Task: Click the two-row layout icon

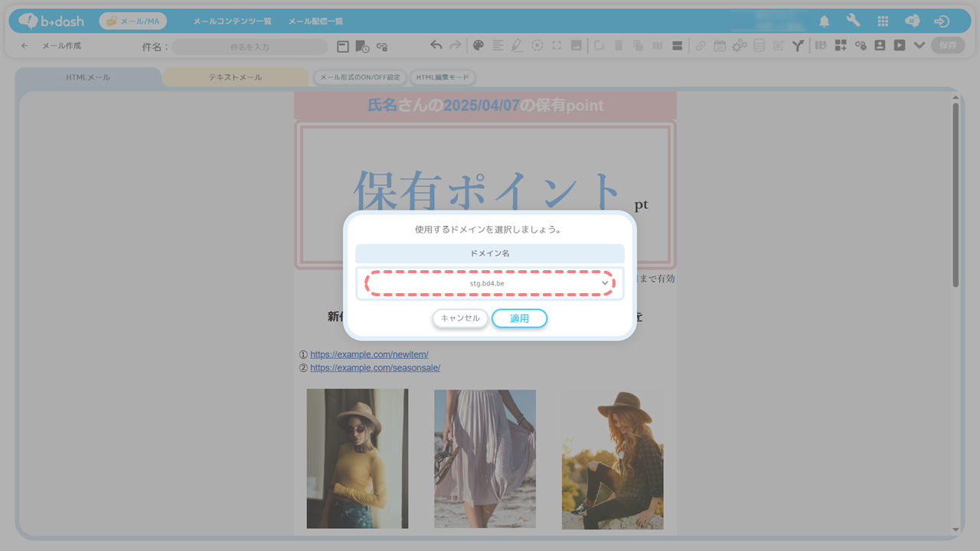Action: [677, 46]
